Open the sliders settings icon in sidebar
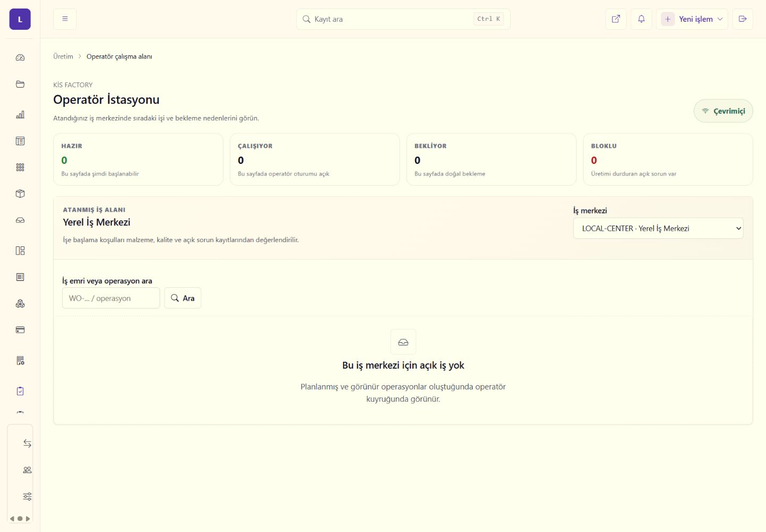Viewport: 766px width, 532px height. pos(27,496)
